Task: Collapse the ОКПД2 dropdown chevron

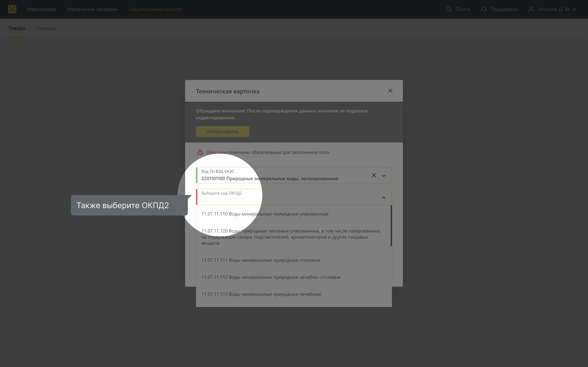Action: [x=384, y=198]
